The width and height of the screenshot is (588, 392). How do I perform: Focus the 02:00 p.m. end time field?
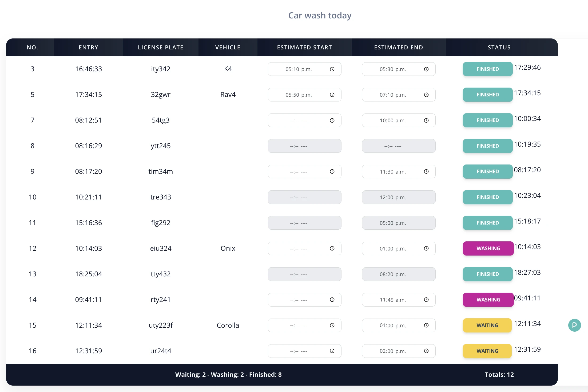(399, 351)
